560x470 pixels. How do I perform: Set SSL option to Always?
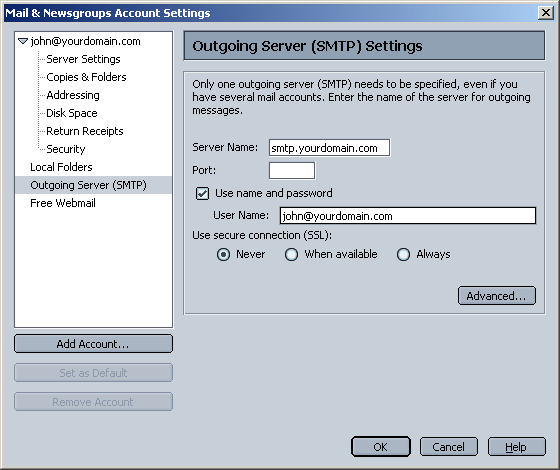[403, 255]
